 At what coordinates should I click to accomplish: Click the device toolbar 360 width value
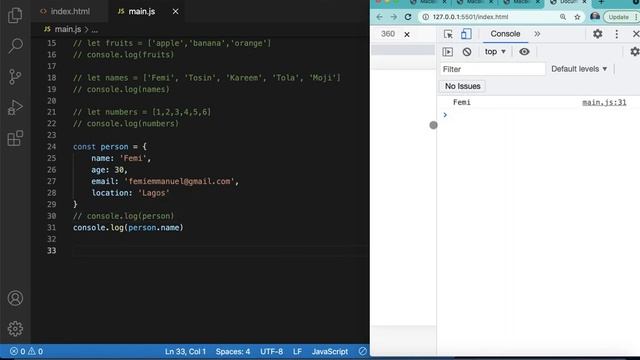point(388,34)
